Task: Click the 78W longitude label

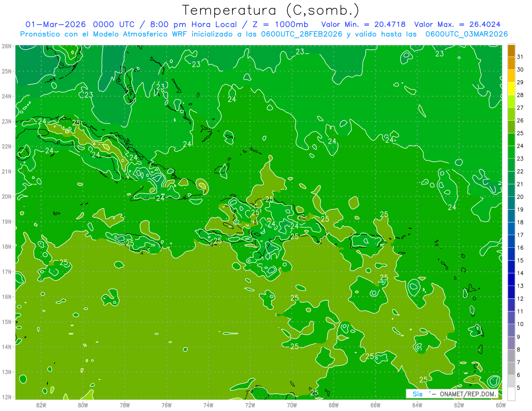Action: coord(125,405)
